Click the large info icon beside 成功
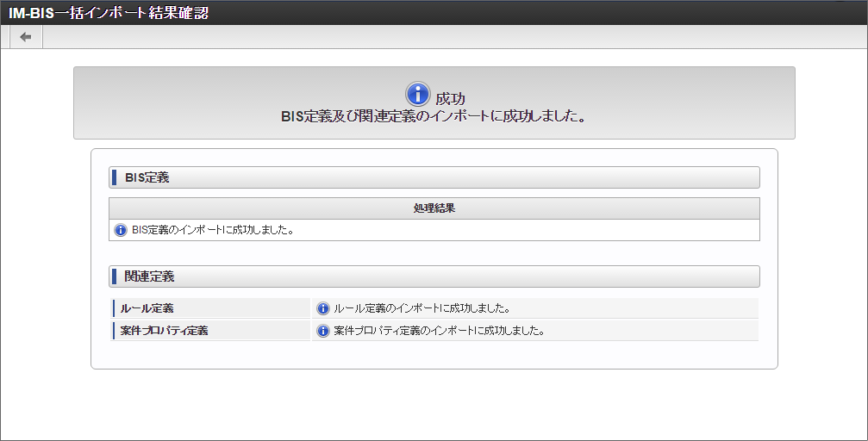Screen dimensions: 868x441 pyautogui.click(x=418, y=94)
